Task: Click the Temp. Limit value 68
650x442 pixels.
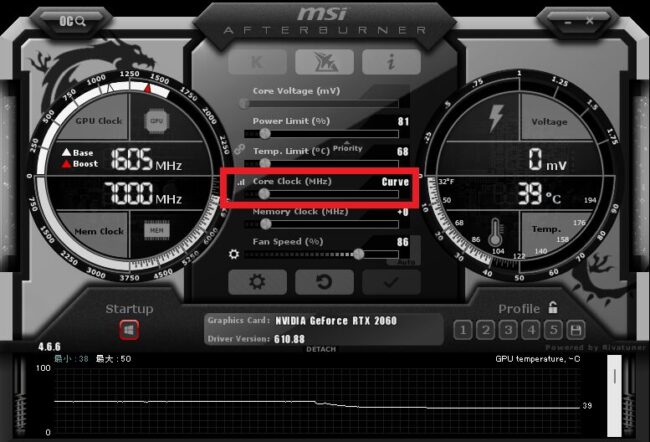Action: pos(403,152)
